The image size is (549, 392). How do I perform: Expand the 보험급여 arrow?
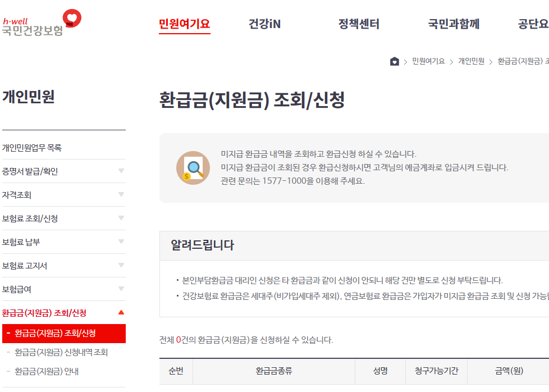[x=121, y=289]
